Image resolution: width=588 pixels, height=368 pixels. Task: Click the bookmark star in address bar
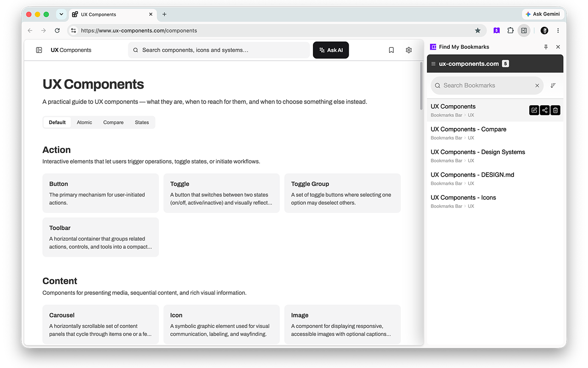coord(478,30)
